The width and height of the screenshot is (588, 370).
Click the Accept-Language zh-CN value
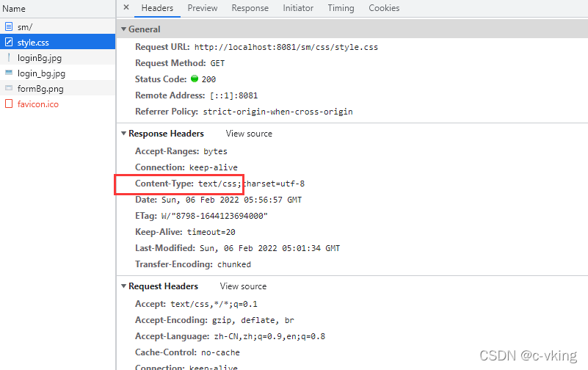[x=269, y=336]
